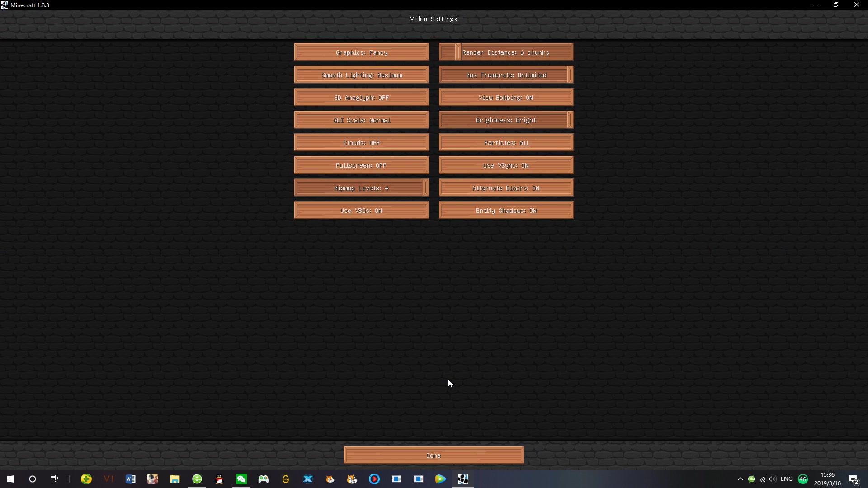
Task: Switch ENG input language indicator
Action: (x=787, y=479)
